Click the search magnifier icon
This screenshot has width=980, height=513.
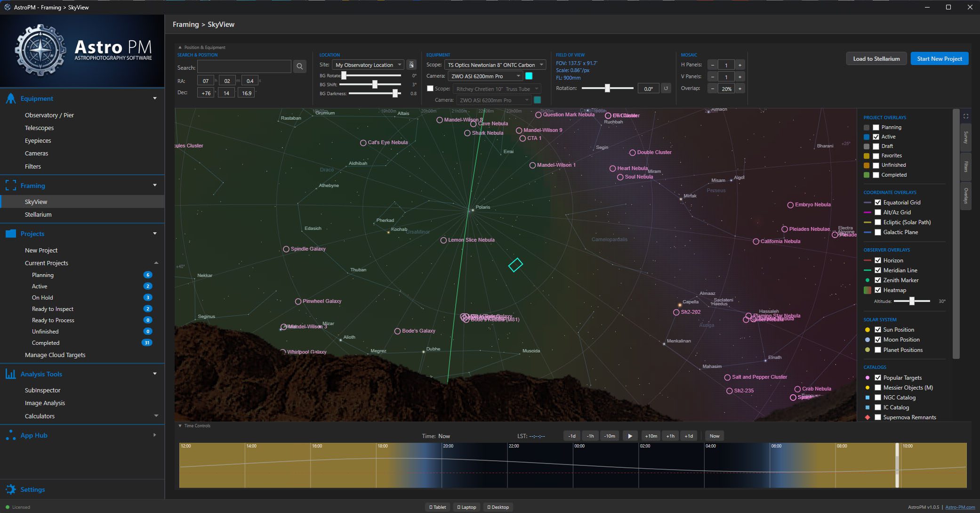299,67
